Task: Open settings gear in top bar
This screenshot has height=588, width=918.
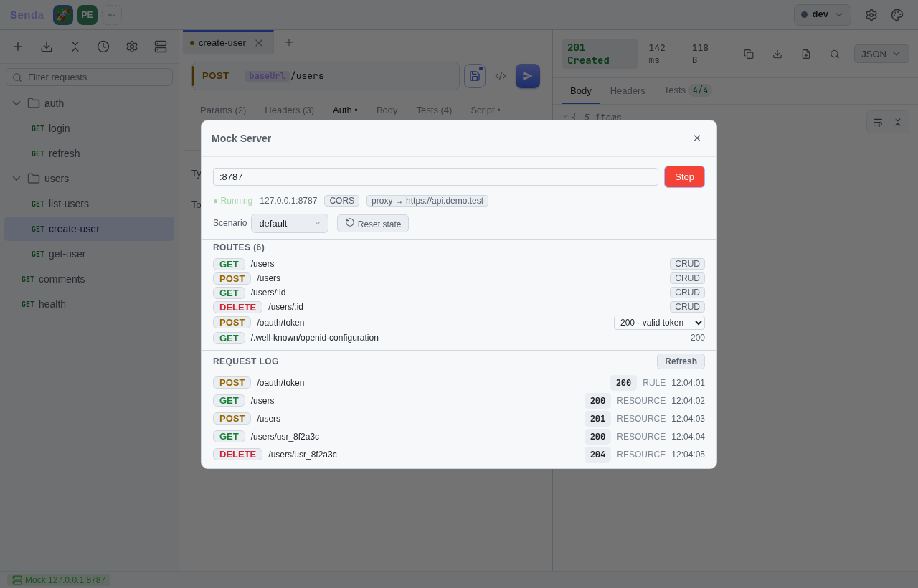Action: pyautogui.click(x=871, y=15)
